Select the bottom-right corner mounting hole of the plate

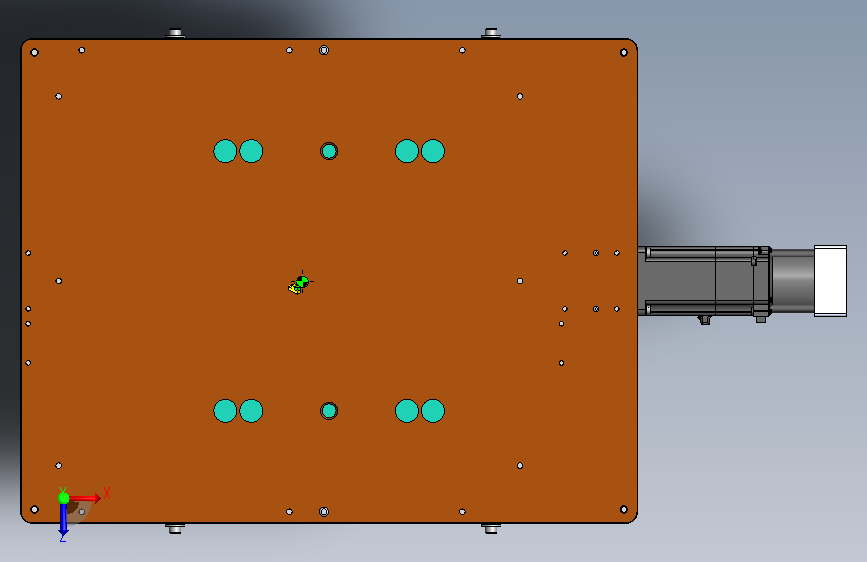(624, 509)
